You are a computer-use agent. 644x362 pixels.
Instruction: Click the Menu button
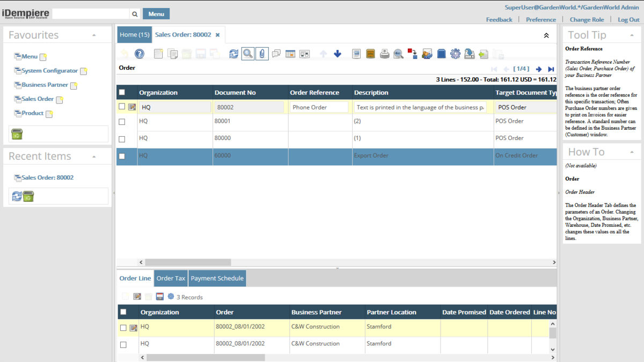tap(156, 14)
